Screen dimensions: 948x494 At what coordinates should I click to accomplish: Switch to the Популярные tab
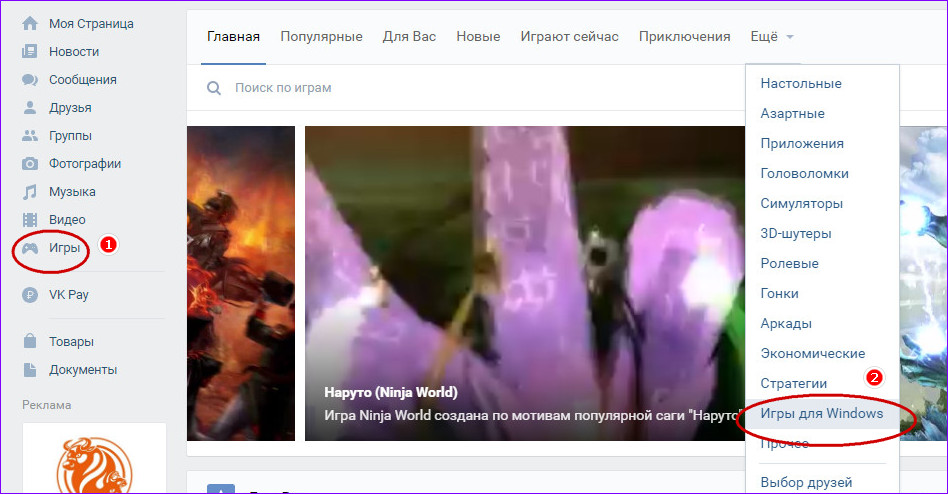pos(322,37)
